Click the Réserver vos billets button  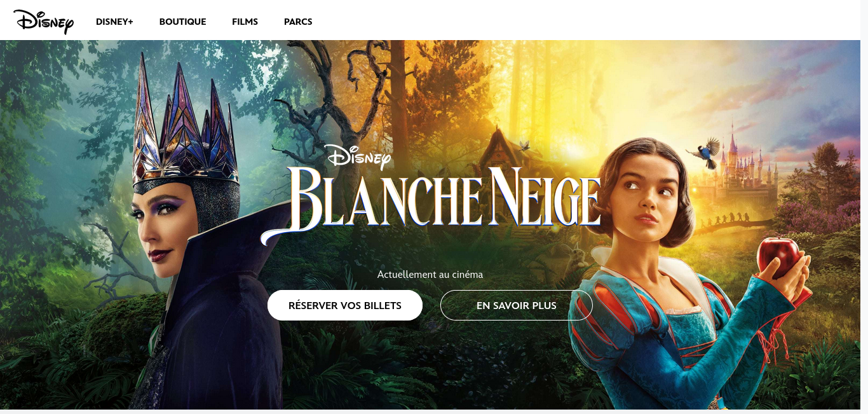click(x=345, y=305)
